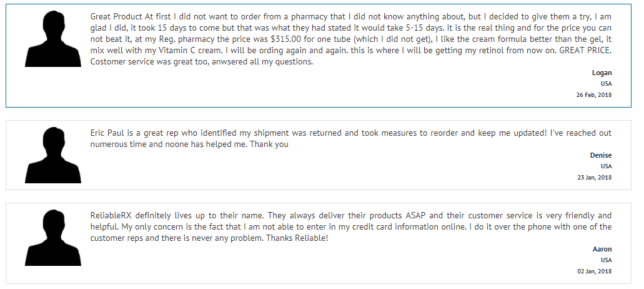
Task: Select the reviewer name Aaron
Action: pos(602,249)
